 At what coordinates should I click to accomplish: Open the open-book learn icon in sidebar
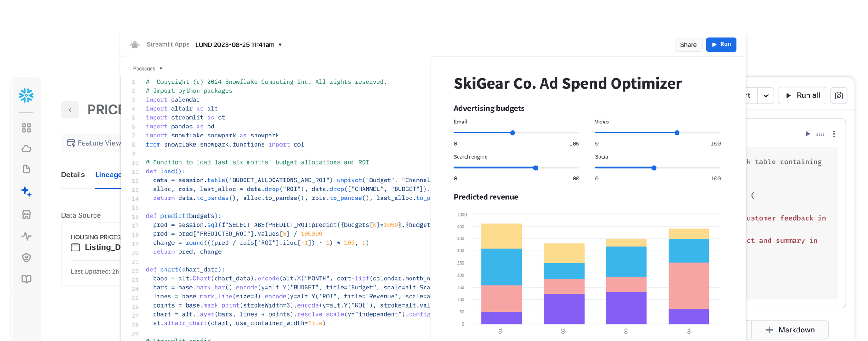(26, 279)
